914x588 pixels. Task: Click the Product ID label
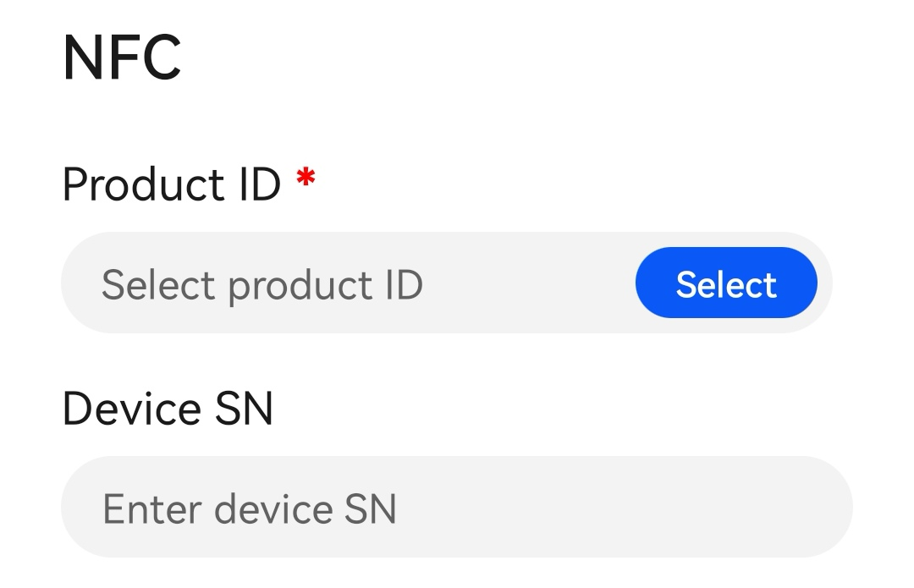171,184
